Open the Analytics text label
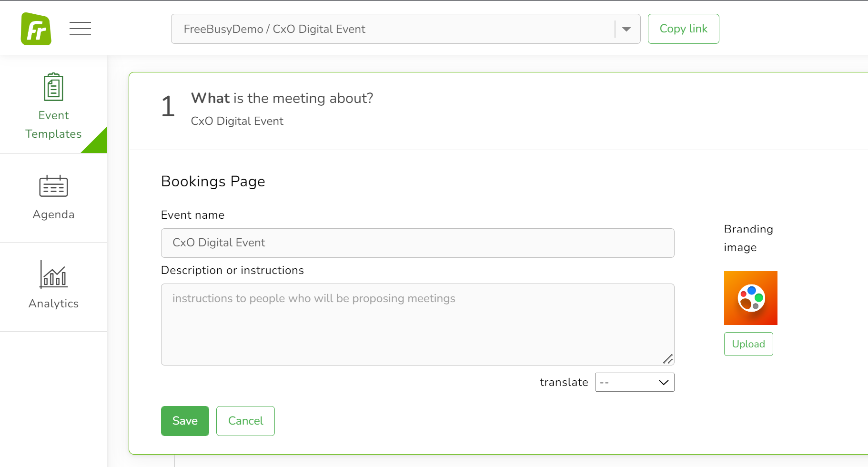Viewport: 868px width, 467px height. [53, 304]
